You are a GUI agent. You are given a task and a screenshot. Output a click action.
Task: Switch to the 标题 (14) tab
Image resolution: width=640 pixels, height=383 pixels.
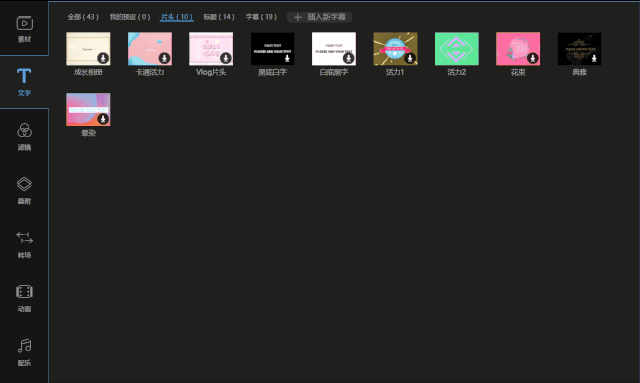click(x=219, y=17)
